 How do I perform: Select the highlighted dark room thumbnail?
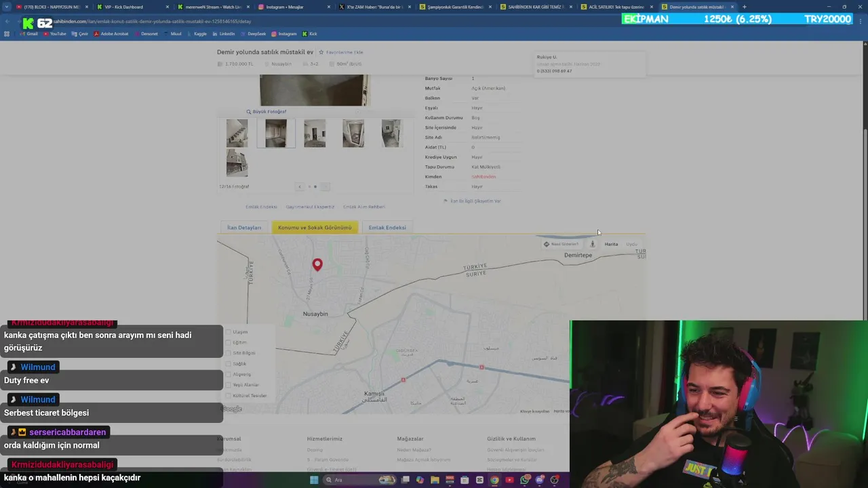[x=276, y=133]
